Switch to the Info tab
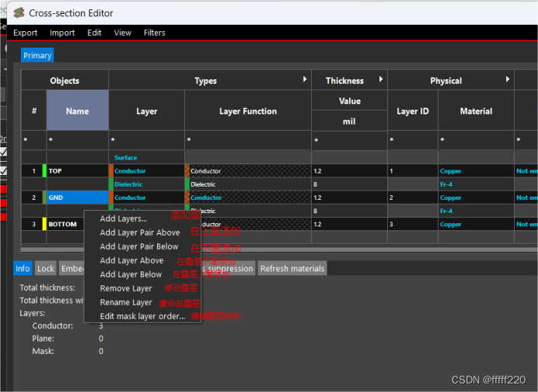The width and height of the screenshot is (538, 392). [23, 268]
